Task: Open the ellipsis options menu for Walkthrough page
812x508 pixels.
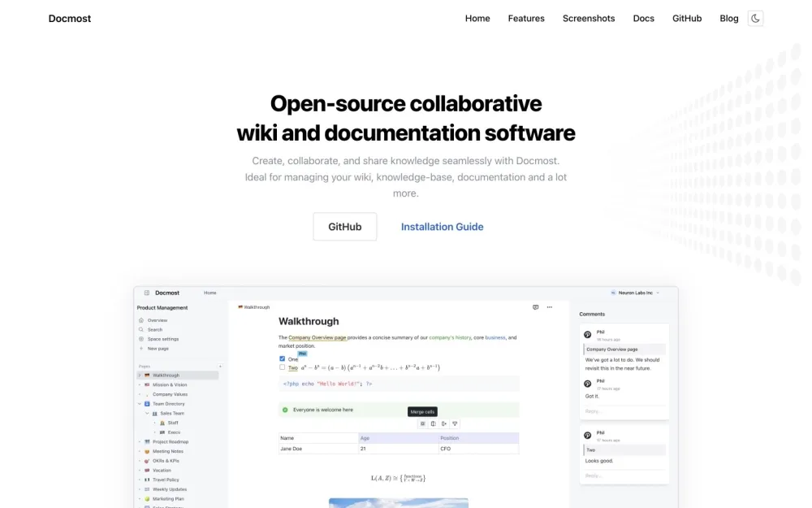Action: coord(549,307)
